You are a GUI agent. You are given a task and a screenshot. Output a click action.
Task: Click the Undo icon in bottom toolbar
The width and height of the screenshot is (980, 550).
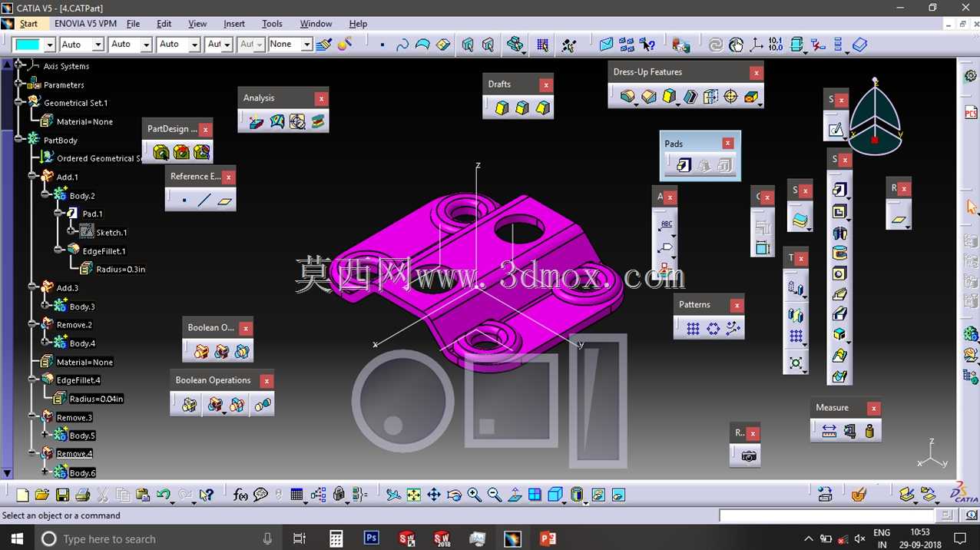pos(164,495)
